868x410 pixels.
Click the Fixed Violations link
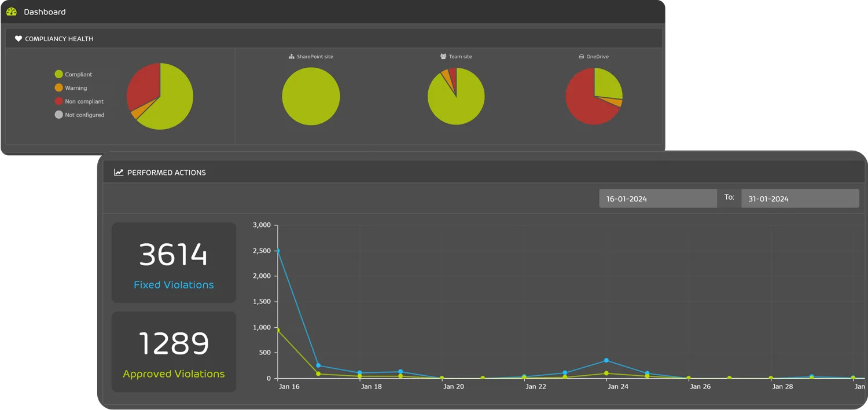tap(173, 284)
